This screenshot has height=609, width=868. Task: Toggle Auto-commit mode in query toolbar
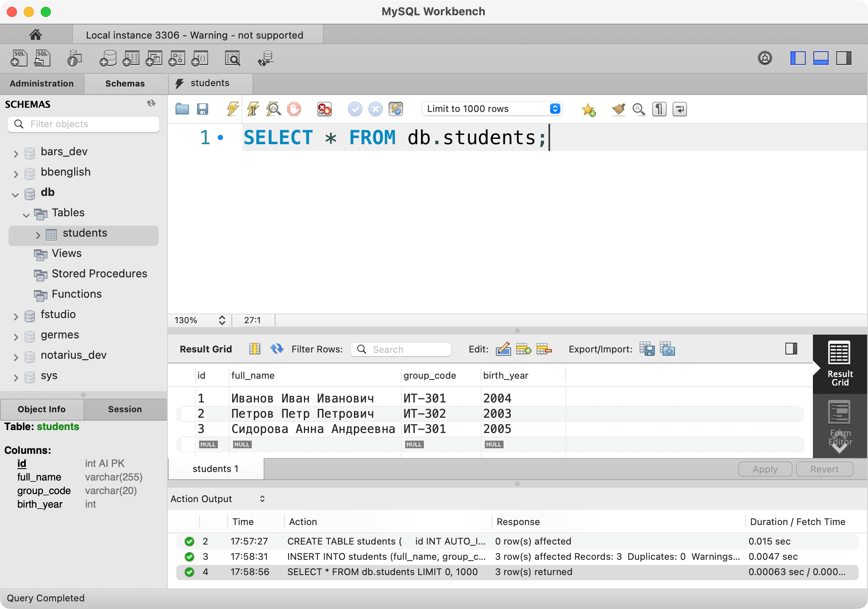tap(396, 109)
